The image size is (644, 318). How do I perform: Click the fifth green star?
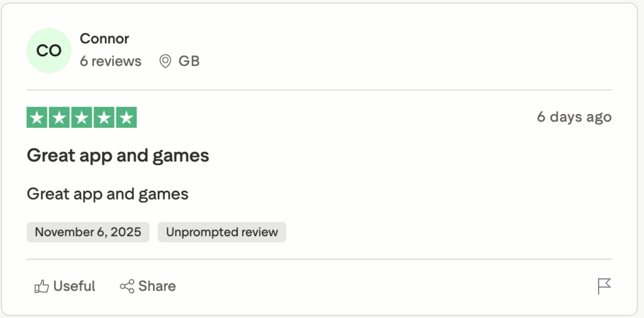pyautogui.click(x=126, y=118)
